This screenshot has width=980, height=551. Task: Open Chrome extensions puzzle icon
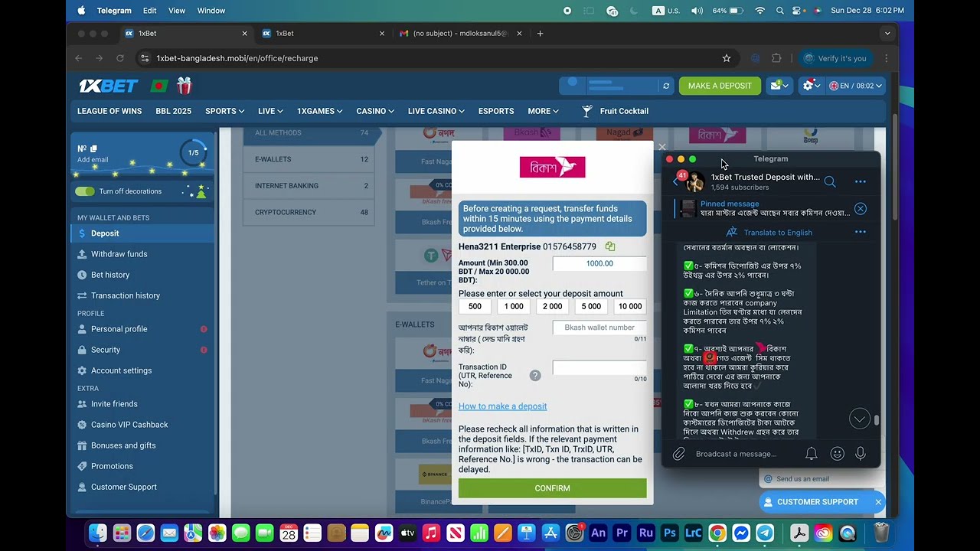click(x=776, y=58)
